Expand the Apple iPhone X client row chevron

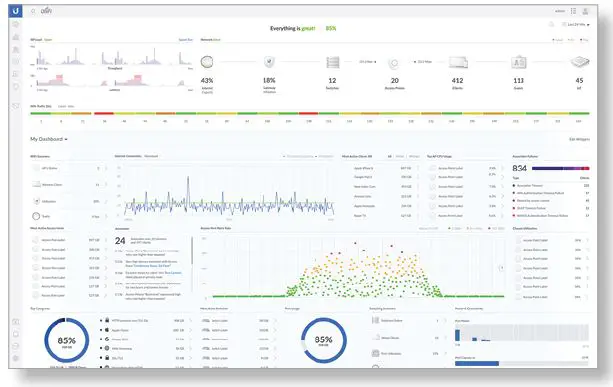point(418,168)
